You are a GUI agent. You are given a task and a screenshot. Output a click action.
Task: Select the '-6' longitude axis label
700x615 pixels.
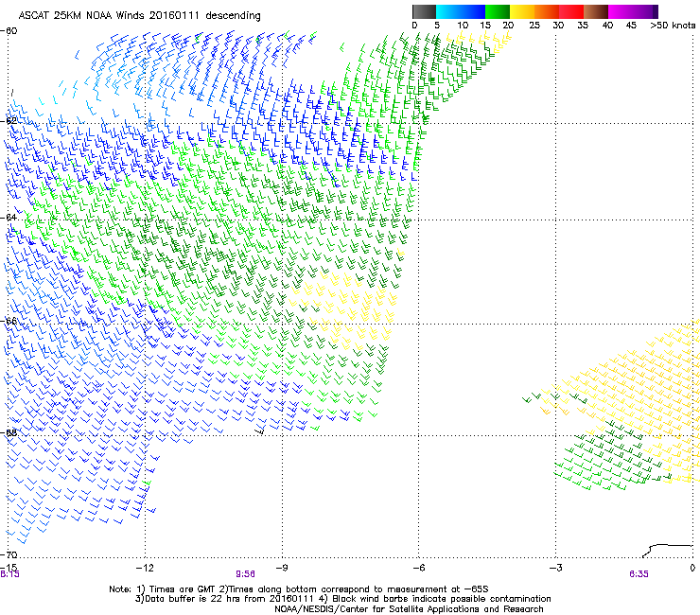tap(418, 568)
